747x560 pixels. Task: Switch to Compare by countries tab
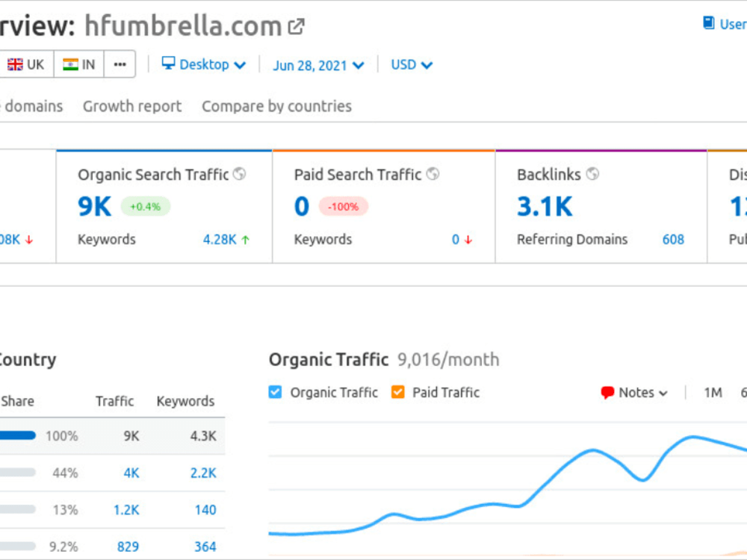click(277, 106)
